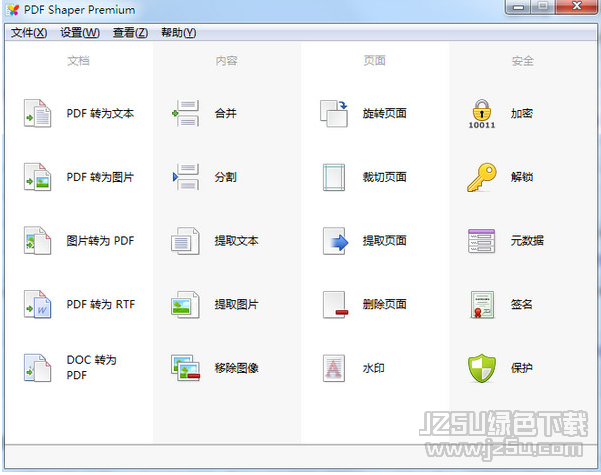This screenshot has height=475, width=601.
Task: Click the 合并 merge icon
Action: 186,113
